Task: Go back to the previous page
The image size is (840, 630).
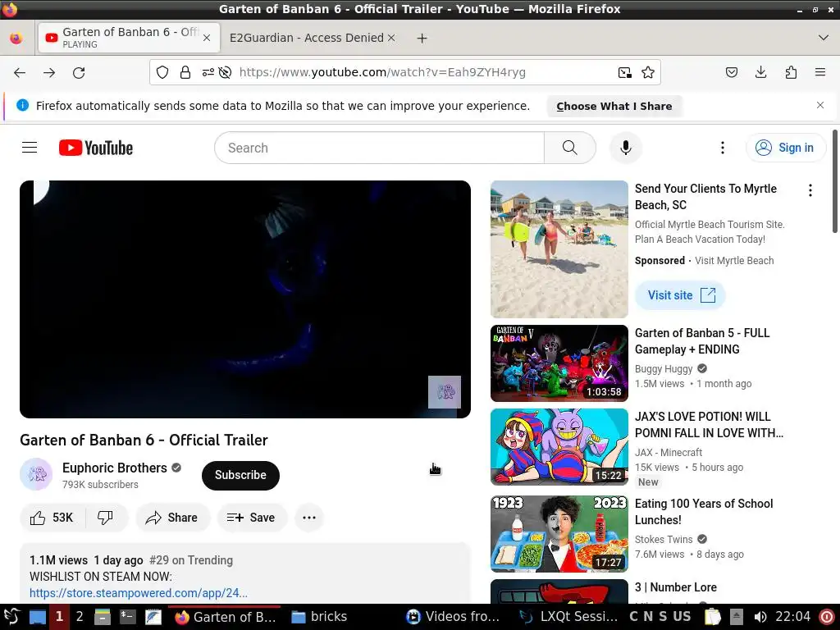Action: [x=20, y=72]
